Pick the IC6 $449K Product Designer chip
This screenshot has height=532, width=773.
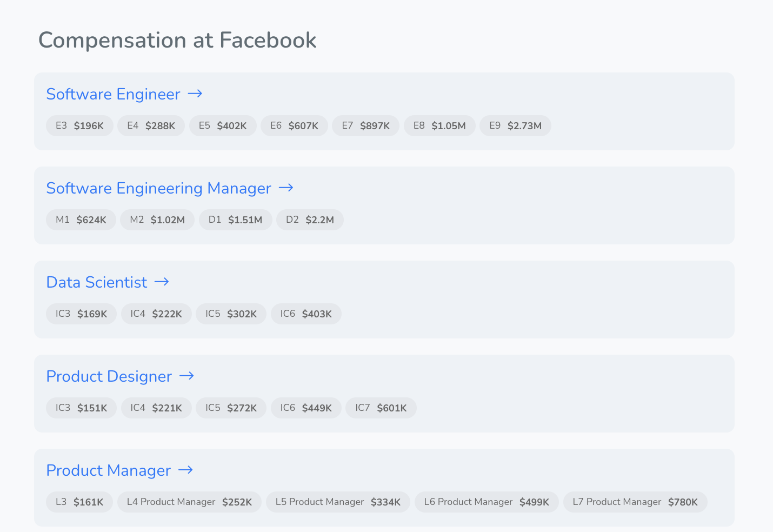pos(306,408)
